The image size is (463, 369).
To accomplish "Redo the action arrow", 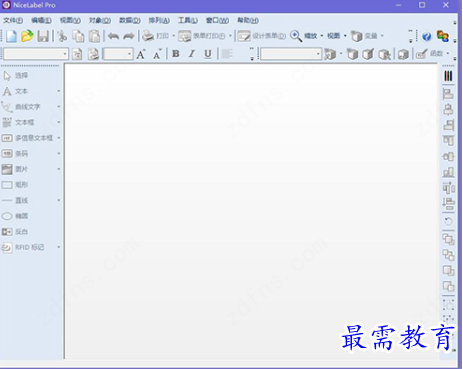I will click(x=129, y=36).
